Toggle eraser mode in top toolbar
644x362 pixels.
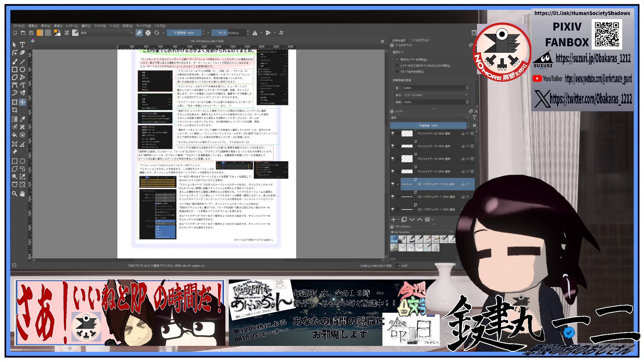coord(139,33)
